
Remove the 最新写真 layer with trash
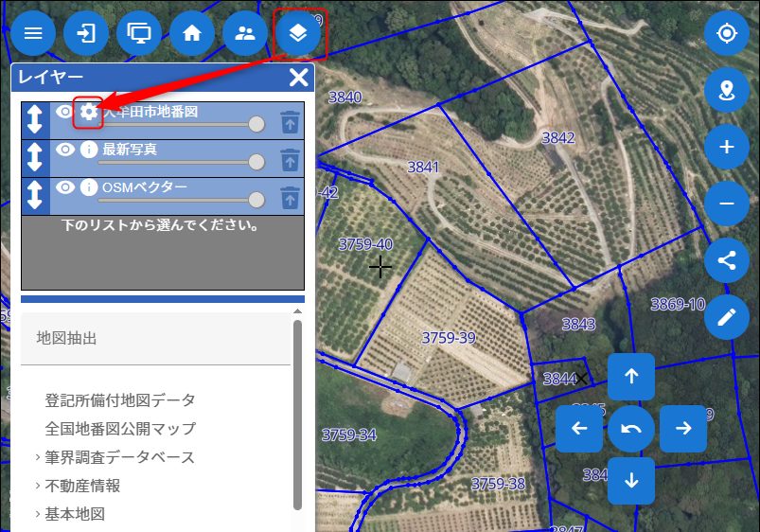click(x=290, y=160)
